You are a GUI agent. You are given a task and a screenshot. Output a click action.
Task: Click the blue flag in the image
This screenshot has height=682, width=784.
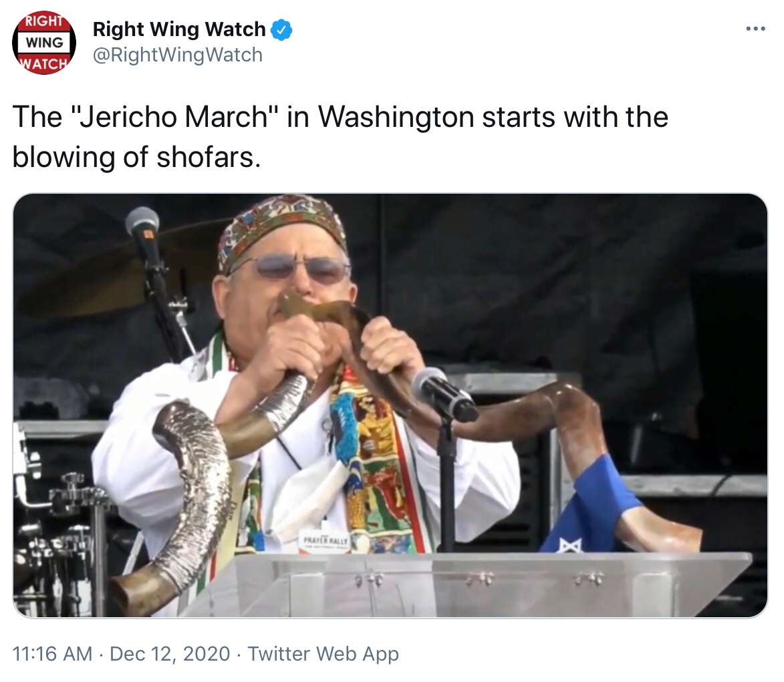(x=591, y=508)
